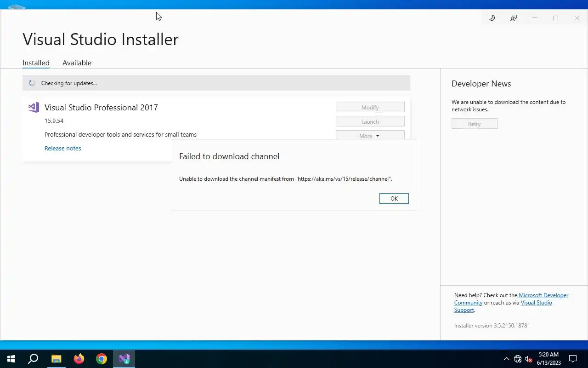
Task: Dismiss the error dialog with OK
Action: [394, 198]
